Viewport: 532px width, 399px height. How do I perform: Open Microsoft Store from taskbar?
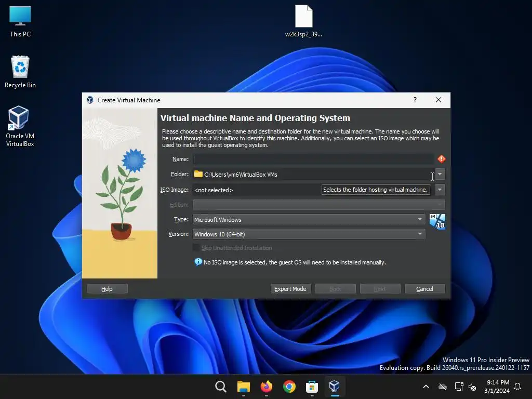pos(312,387)
